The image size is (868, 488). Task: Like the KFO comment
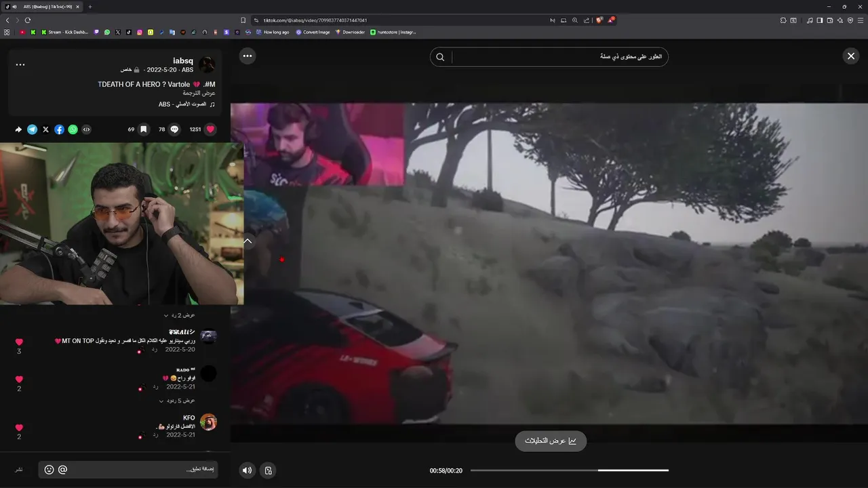coord(19,428)
